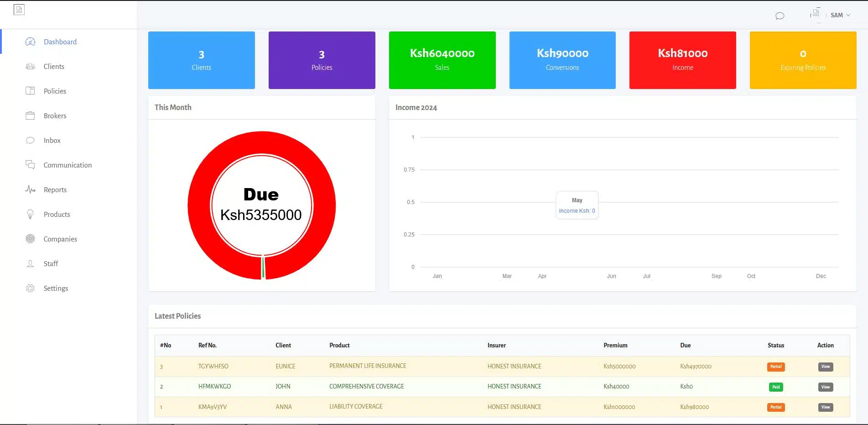Click the Dashboard speedometer icon
Viewport: 868px width, 425px height.
(x=30, y=42)
